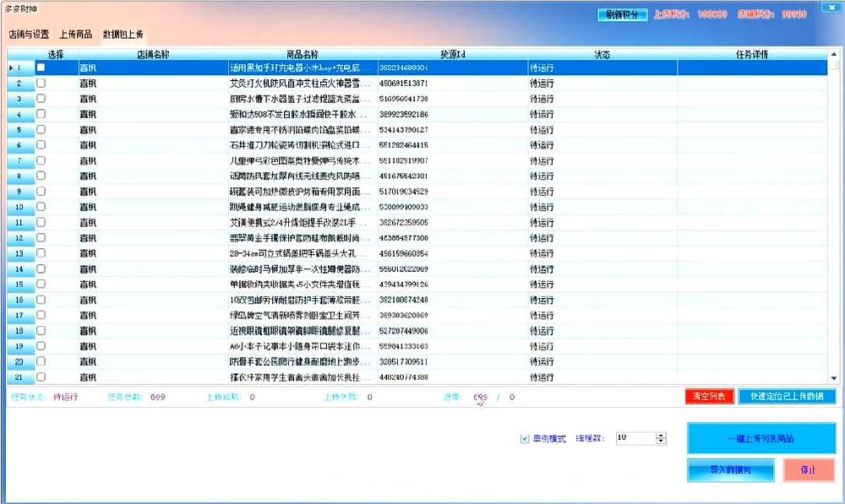The height and width of the screenshot is (504, 845).
Task: Click the 停止 button
Action: click(x=809, y=470)
